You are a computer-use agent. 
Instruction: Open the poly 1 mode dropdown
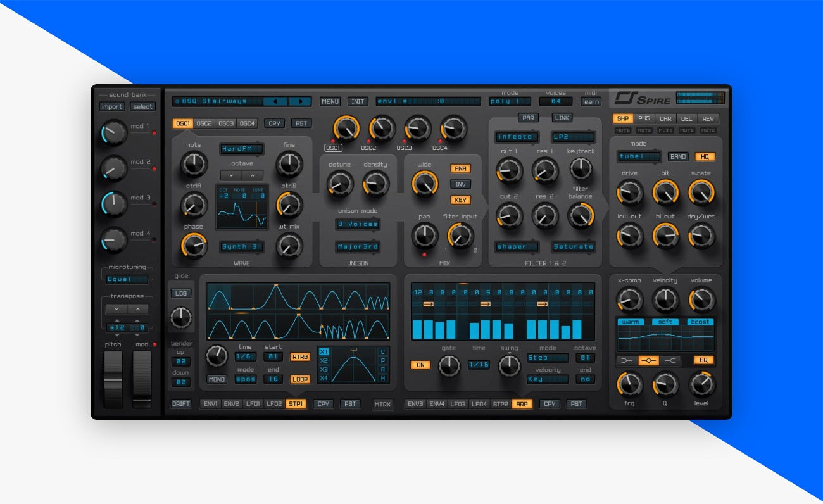pos(510,101)
